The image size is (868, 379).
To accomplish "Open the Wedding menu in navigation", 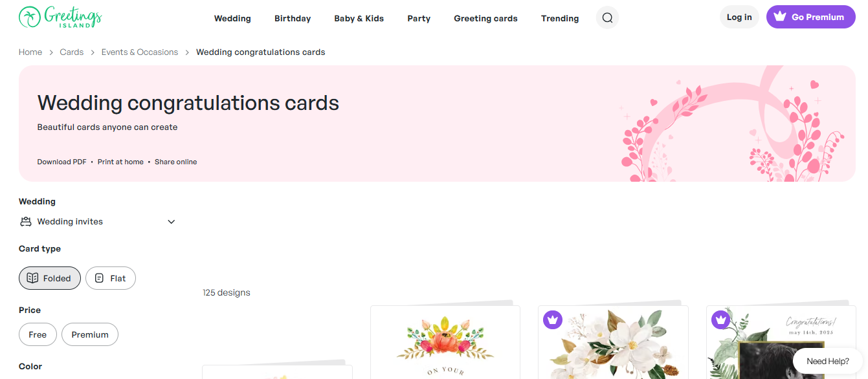I will pos(232,19).
